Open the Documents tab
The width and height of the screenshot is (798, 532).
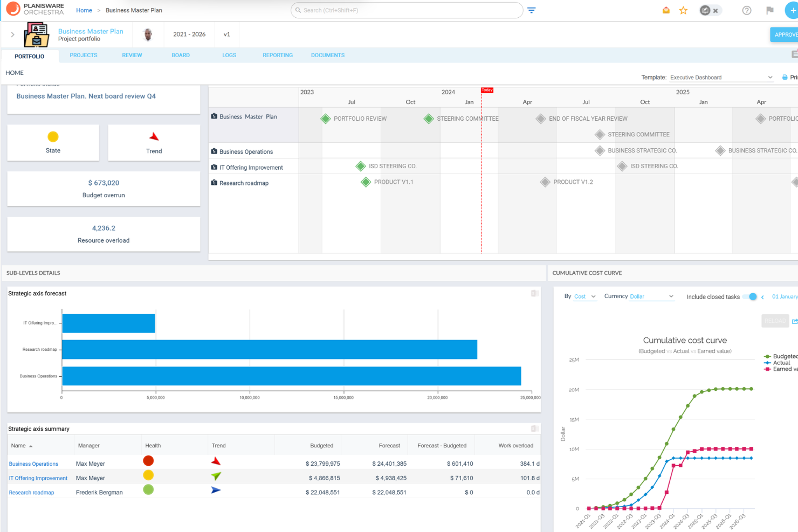coord(328,55)
